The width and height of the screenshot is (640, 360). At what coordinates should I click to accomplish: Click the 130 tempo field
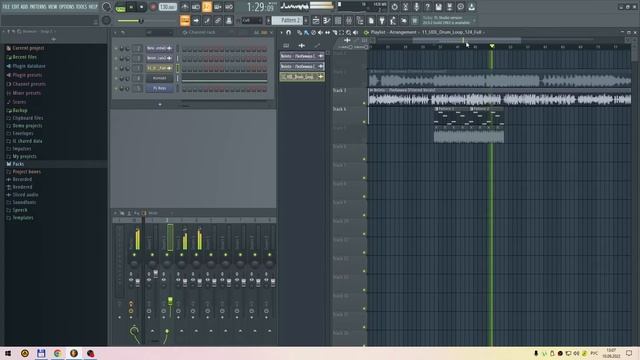click(167, 7)
